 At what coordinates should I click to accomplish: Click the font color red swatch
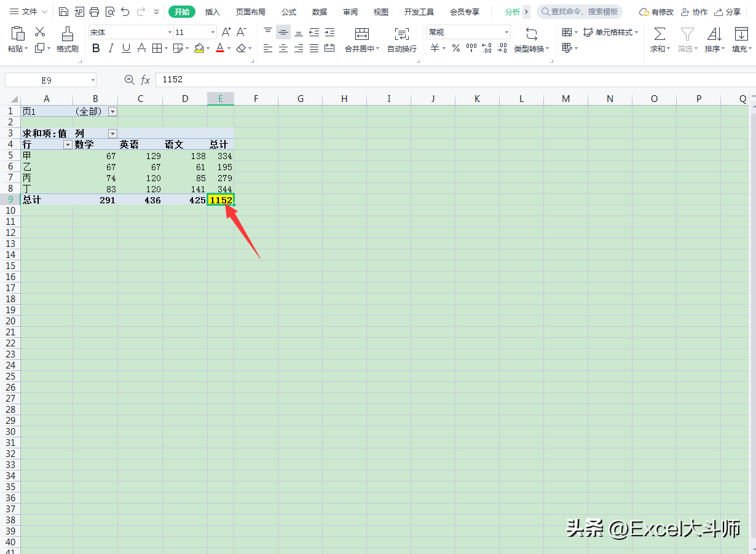pyautogui.click(x=220, y=48)
